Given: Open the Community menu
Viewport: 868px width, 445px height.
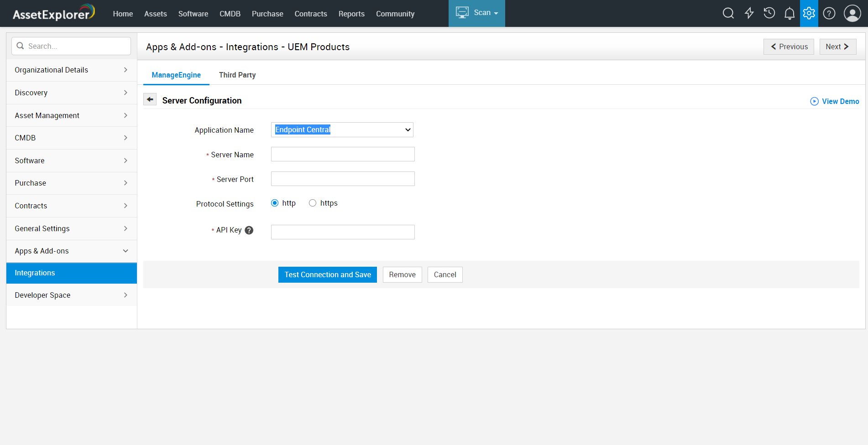Looking at the screenshot, I should [395, 14].
